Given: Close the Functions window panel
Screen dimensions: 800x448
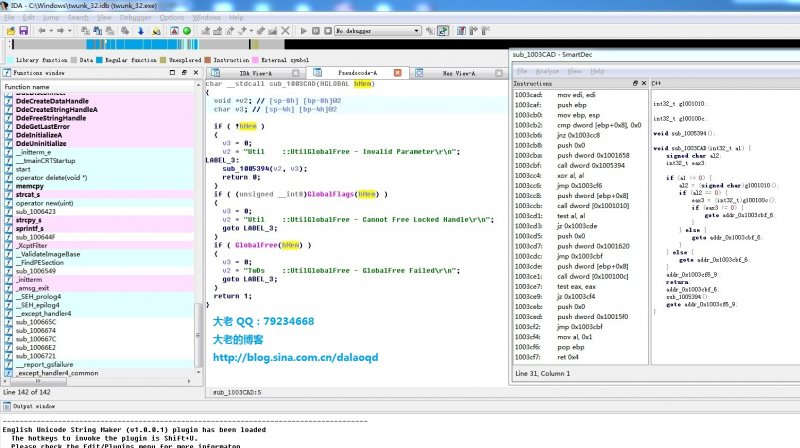Looking at the screenshot, I should tap(196, 72).
